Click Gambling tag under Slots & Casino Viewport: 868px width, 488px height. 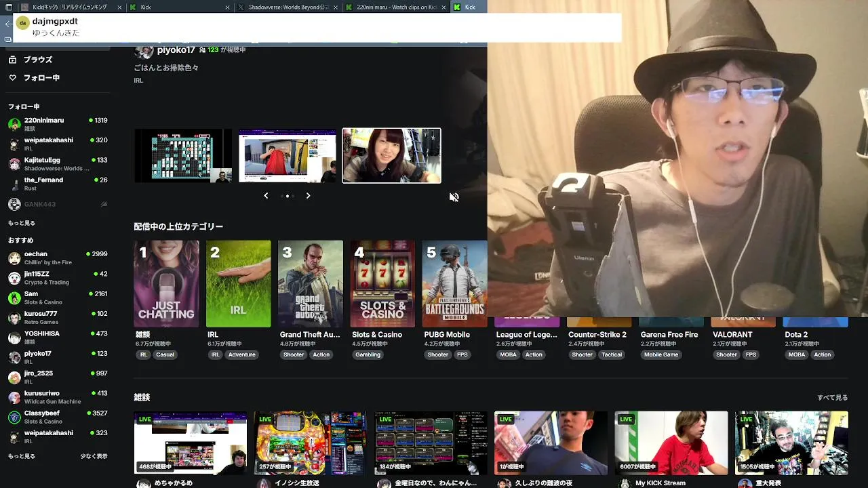tap(368, 354)
